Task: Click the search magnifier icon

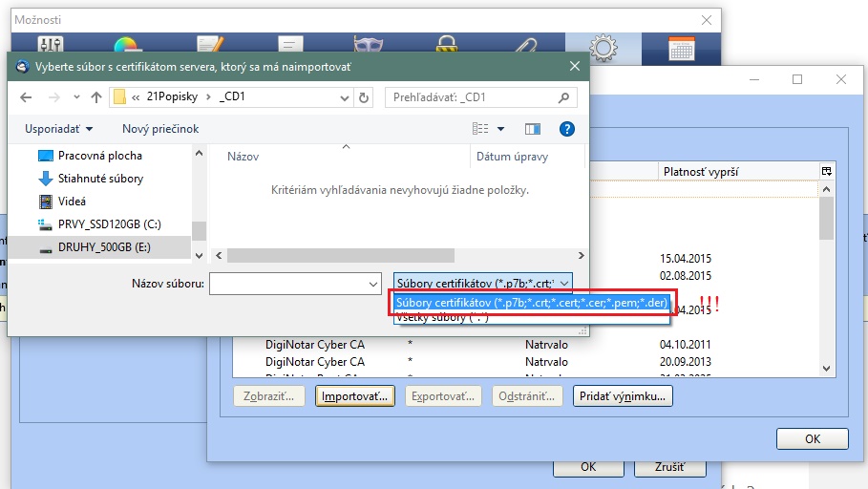Action: click(563, 97)
